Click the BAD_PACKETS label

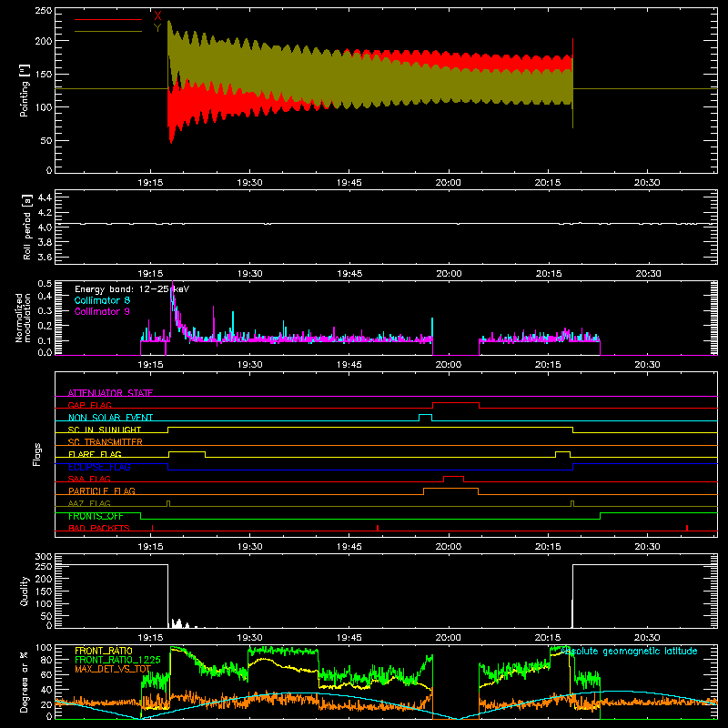click(x=99, y=528)
